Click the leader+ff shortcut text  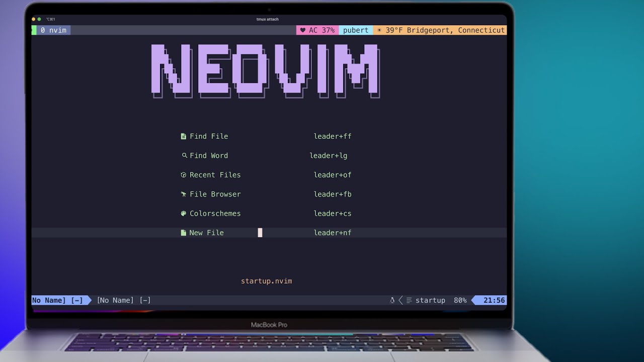click(333, 136)
